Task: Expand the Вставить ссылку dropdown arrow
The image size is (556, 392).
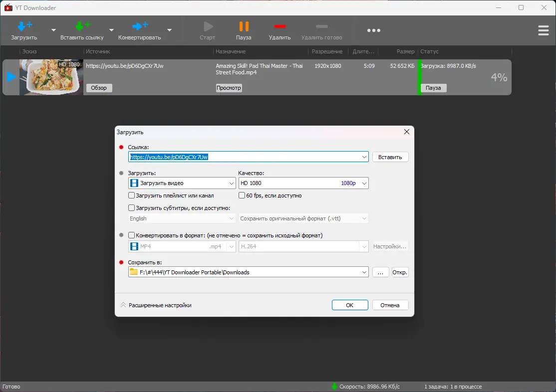Action: point(111,30)
